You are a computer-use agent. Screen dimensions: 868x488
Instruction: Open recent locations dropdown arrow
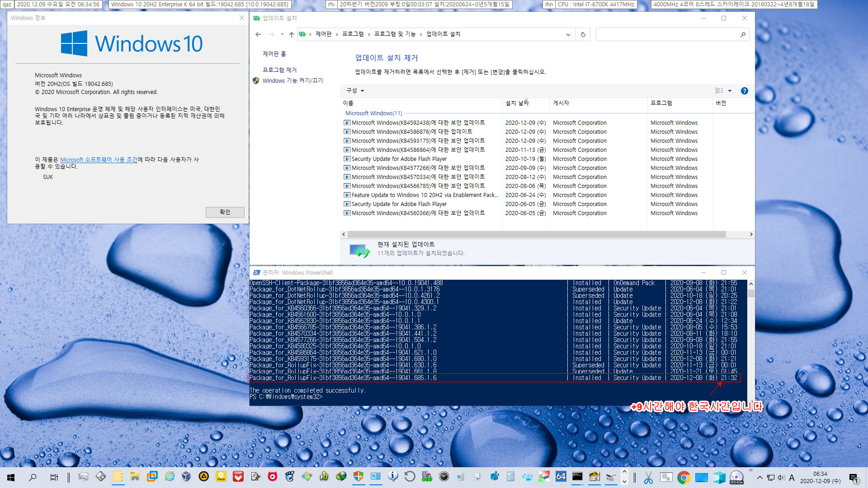pos(282,34)
